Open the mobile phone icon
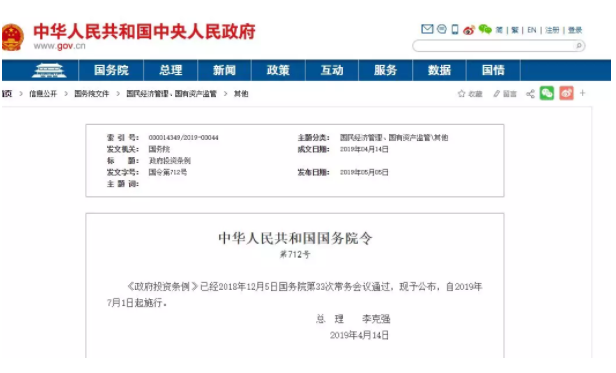The width and height of the screenshot is (616, 373). (455, 29)
